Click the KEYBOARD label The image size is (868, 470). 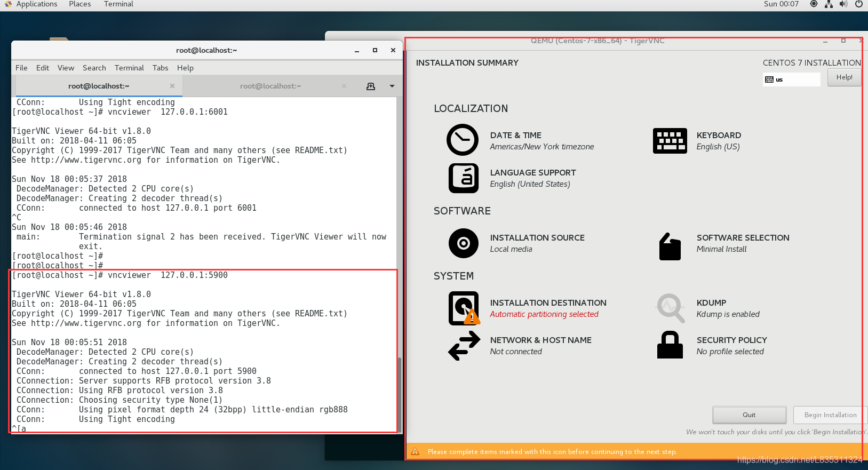pyautogui.click(x=719, y=136)
